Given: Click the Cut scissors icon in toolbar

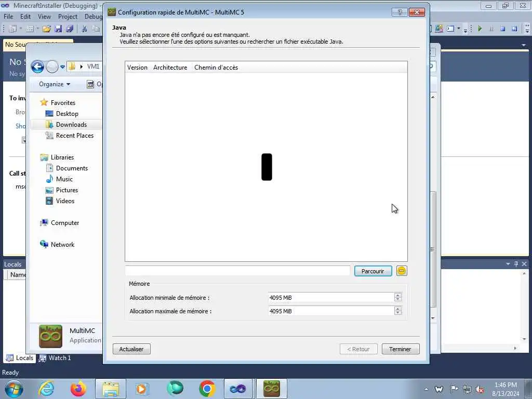Looking at the screenshot, I should point(85,29).
